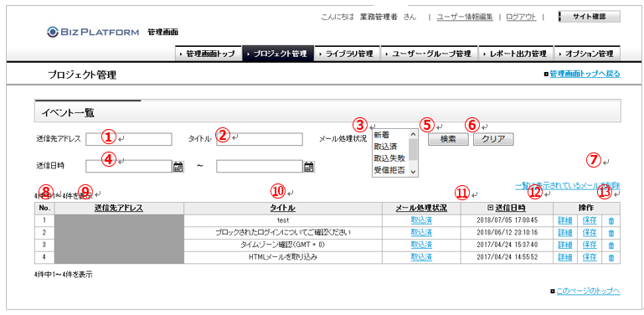This screenshot has height=315, width=644.
Task: Click 取込済 status in row 3
Action: point(421,245)
